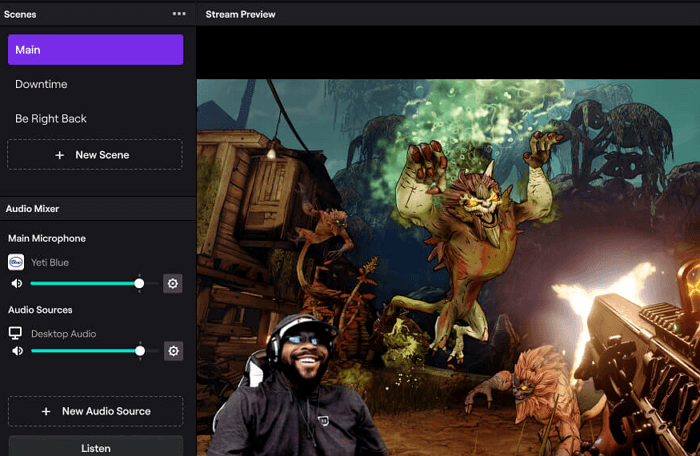
Task: Add a New Scene
Action: tap(95, 155)
